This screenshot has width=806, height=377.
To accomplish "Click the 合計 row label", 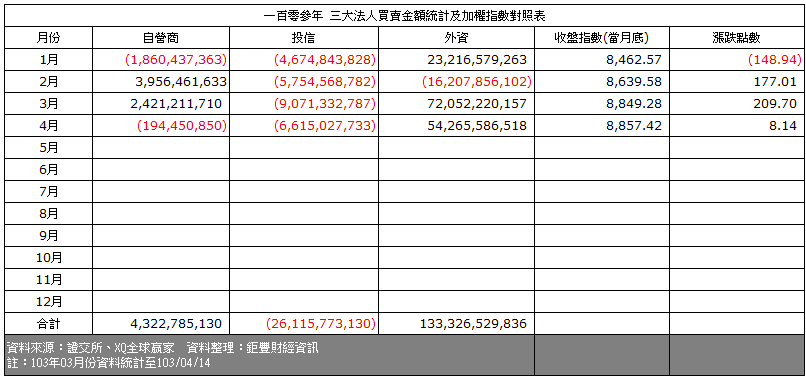I will pos(48,324).
